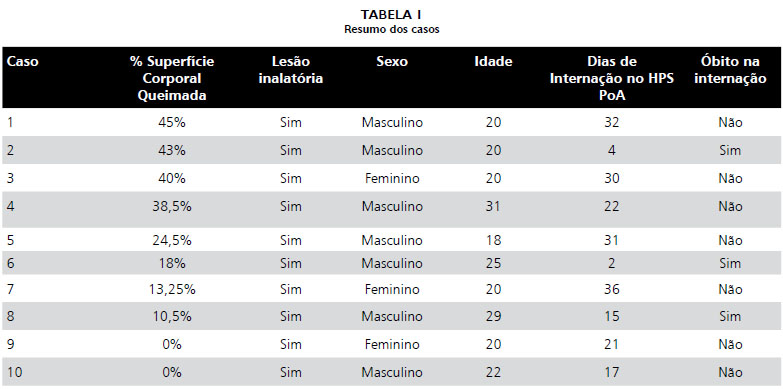Image resolution: width=783 pixels, height=389 pixels.
Task: Select the 13,25% cell in case 7
Action: [172, 290]
